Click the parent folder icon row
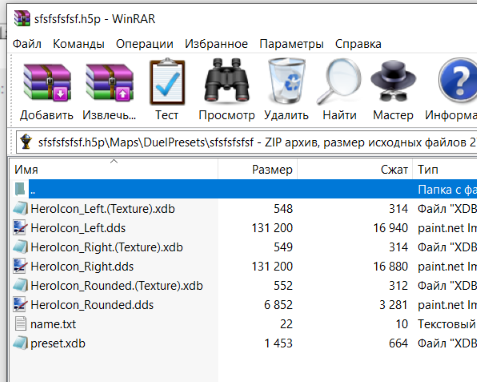477x382 pixels. click(20, 189)
